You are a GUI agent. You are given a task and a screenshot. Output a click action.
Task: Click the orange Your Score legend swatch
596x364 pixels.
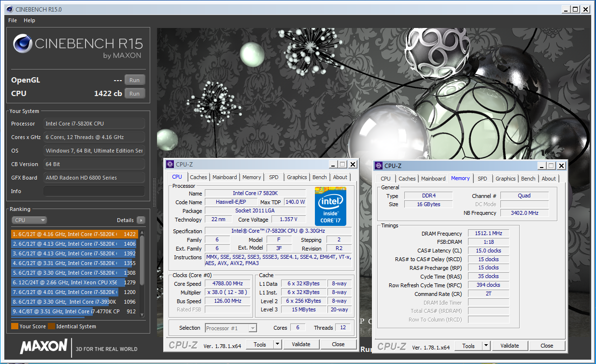[x=14, y=326]
